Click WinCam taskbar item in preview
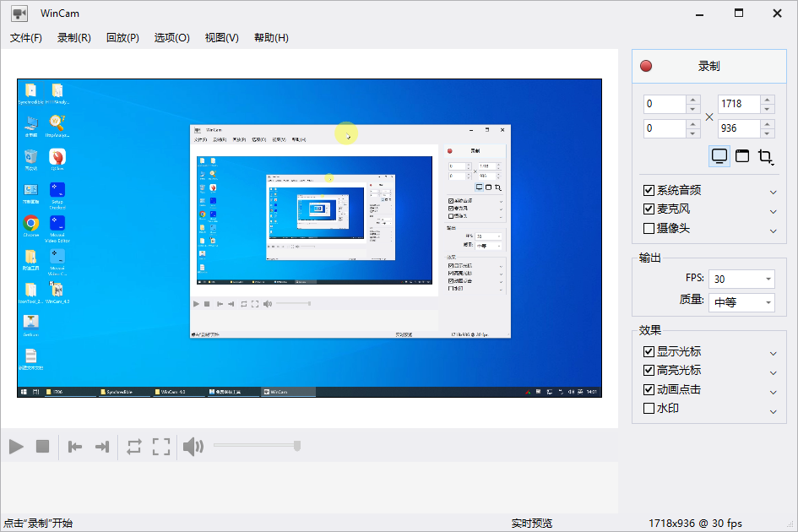798x532 pixels. 289,392
